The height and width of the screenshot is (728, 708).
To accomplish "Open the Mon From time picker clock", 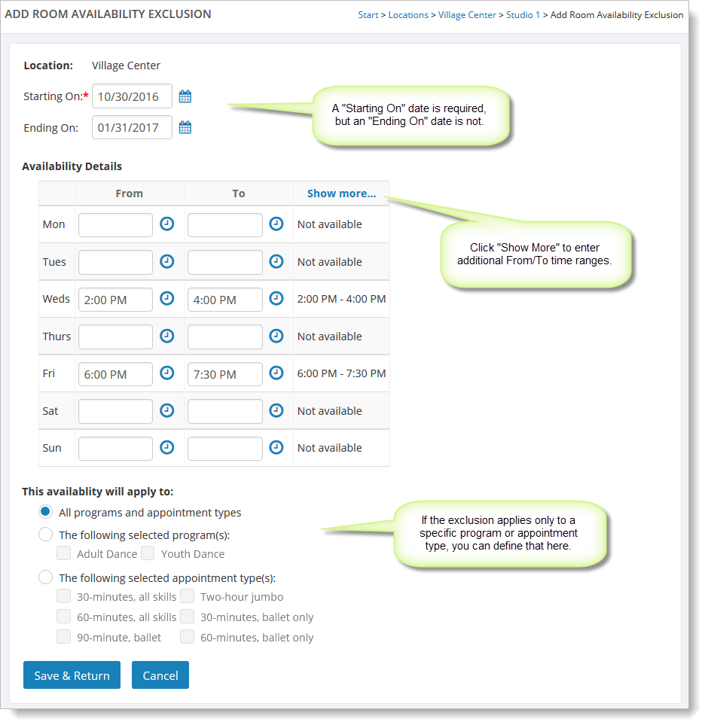I will tap(166, 224).
